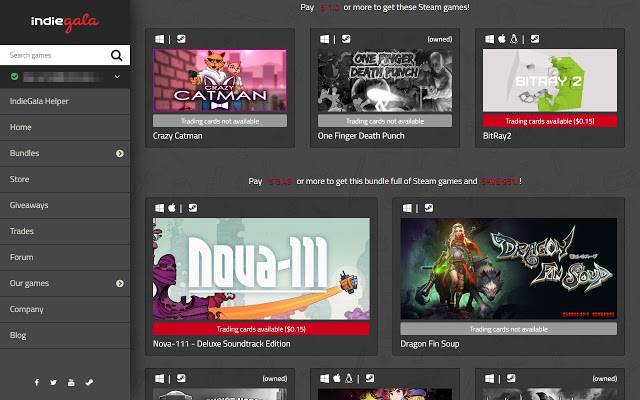The width and height of the screenshot is (640, 400).
Task: Click the (owned) label on One Finger Death Punch
Action: coord(440,39)
